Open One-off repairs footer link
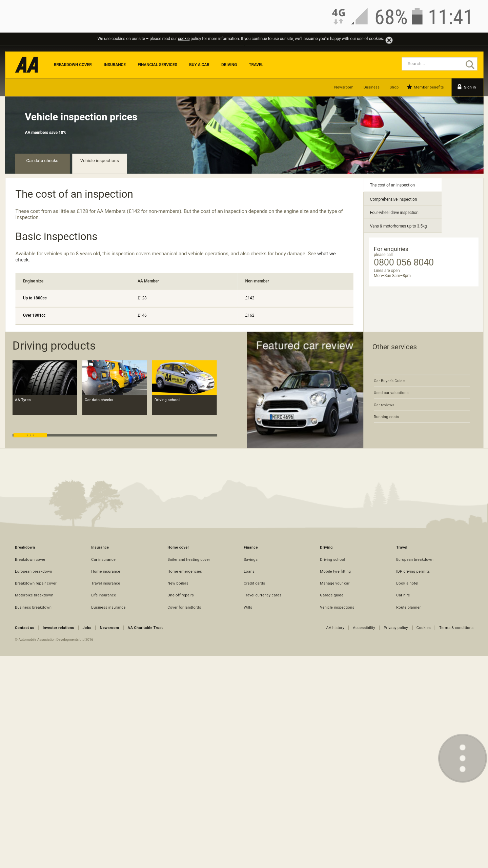This screenshot has height=868, width=488. point(181,595)
